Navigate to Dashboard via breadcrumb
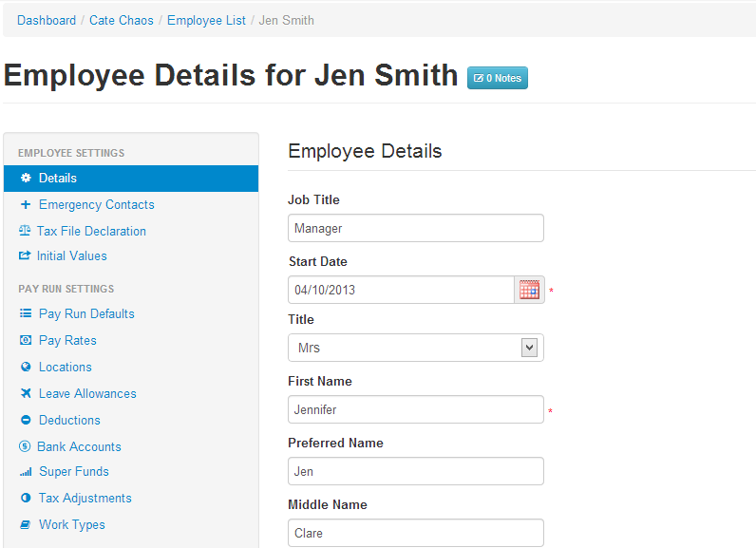 [x=47, y=20]
